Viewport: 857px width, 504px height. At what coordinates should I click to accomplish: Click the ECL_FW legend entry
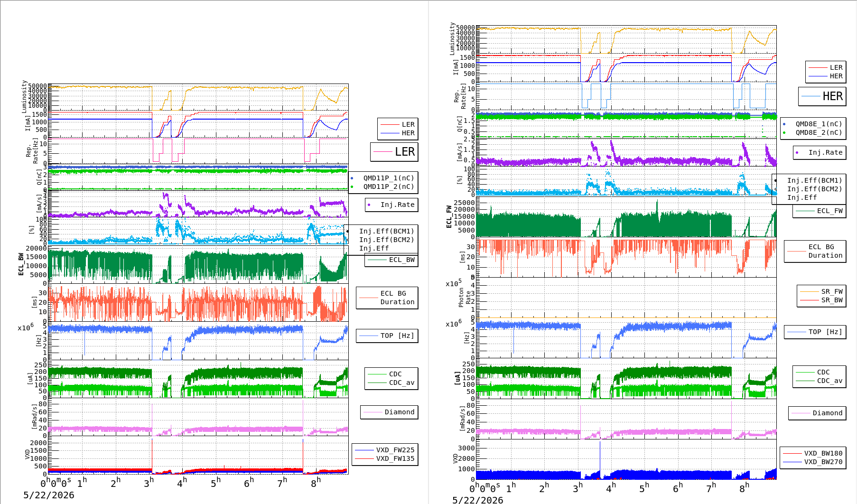829,211
